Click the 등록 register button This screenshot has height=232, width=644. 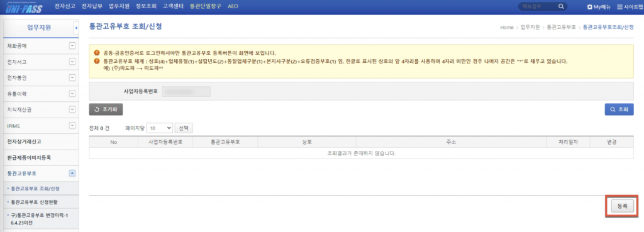(622, 207)
